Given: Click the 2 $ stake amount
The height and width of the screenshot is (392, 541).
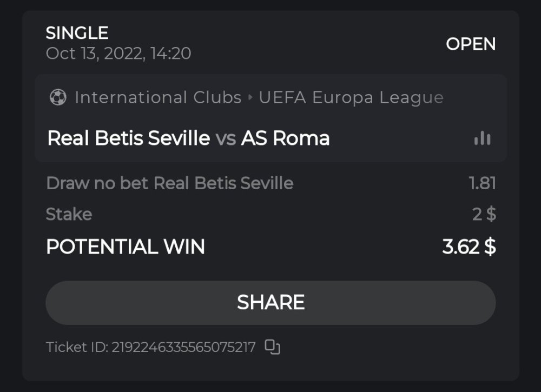Looking at the screenshot, I should (484, 214).
